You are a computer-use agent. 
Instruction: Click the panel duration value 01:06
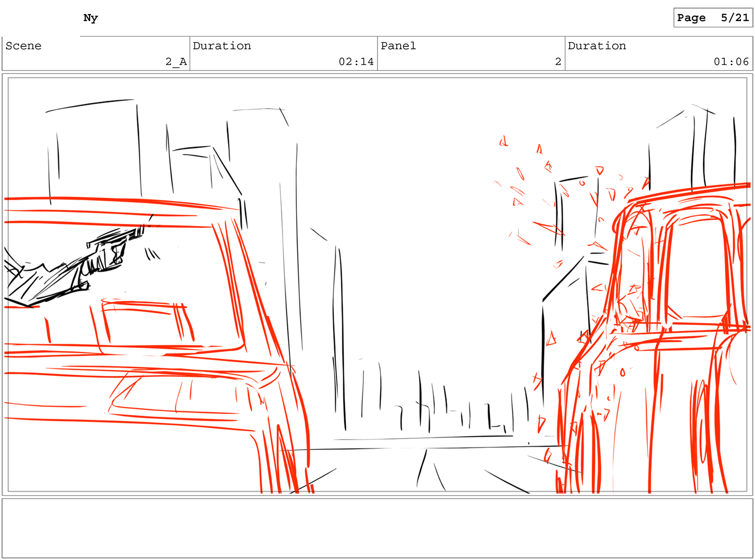(x=731, y=62)
